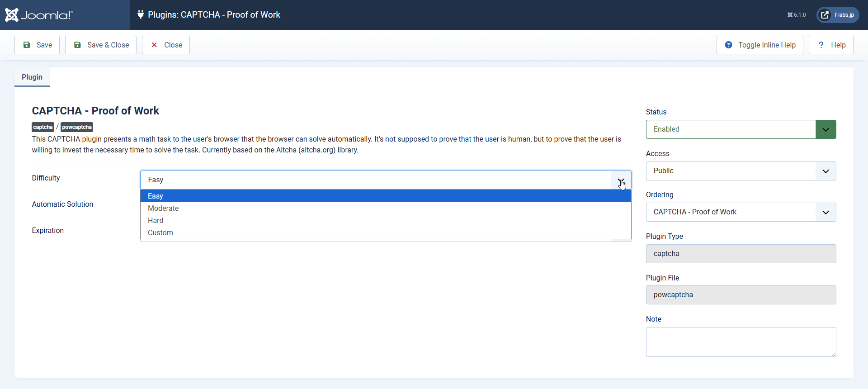Click the plug icon beside the page title
The image size is (868, 389).
pos(141,14)
